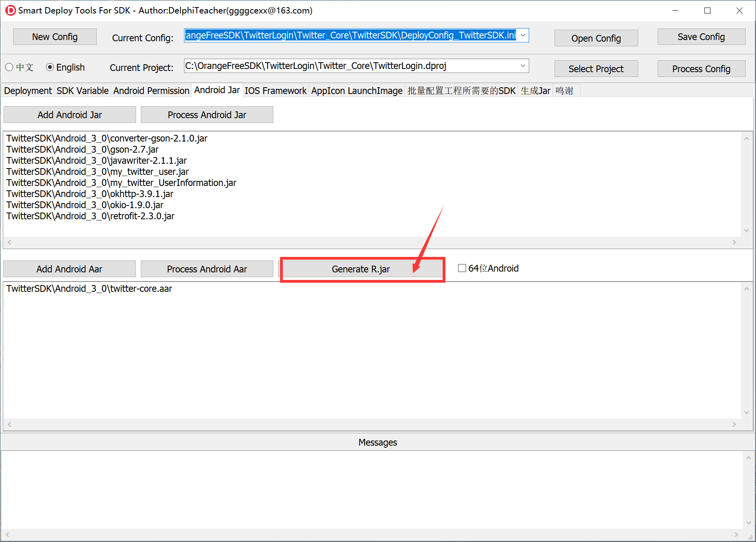Viewport: 756px width, 542px height.
Task: Select retrofit-2.3.0.jar in the jar list
Action: (90, 216)
